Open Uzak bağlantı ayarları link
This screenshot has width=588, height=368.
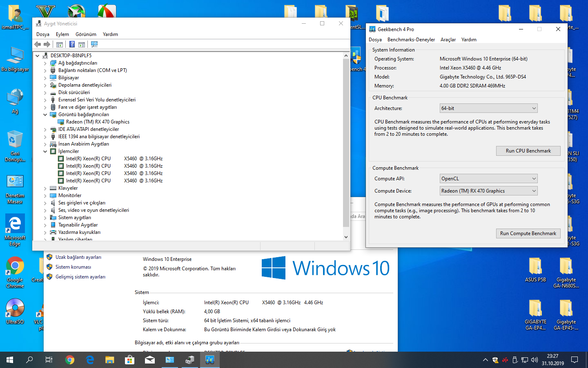tap(78, 257)
